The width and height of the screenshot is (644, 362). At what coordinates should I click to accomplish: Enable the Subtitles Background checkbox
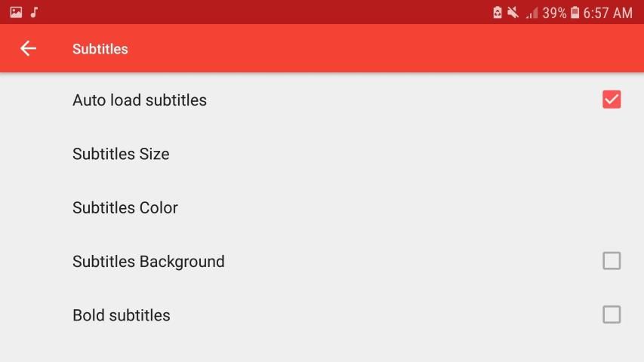(612, 261)
